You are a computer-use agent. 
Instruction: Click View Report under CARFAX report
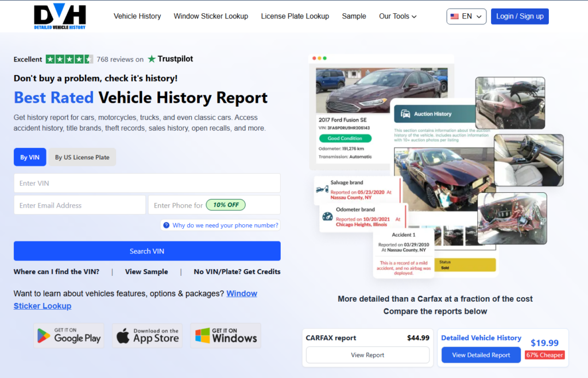[367, 355]
